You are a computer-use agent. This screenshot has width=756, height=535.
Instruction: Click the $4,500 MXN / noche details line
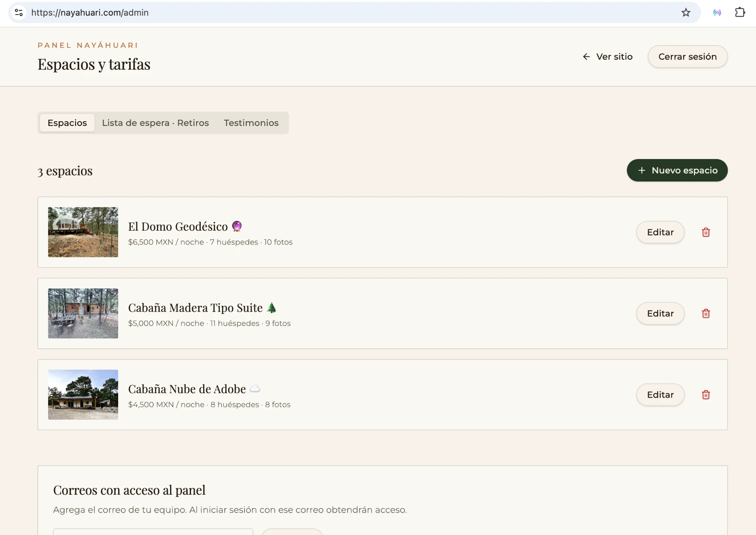coord(209,405)
